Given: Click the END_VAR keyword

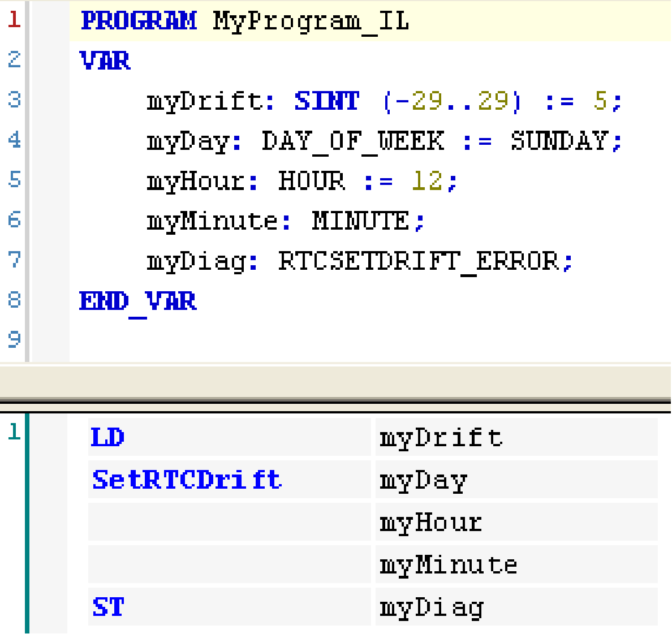Looking at the screenshot, I should [x=138, y=301].
